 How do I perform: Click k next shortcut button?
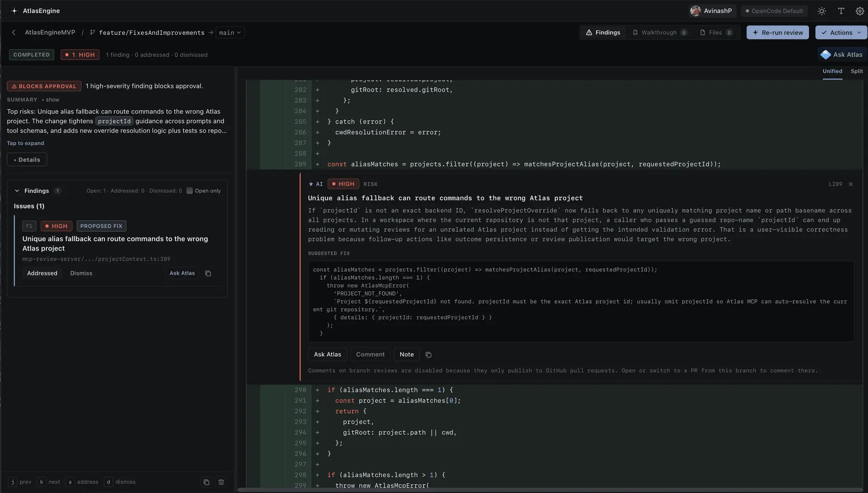[49, 482]
